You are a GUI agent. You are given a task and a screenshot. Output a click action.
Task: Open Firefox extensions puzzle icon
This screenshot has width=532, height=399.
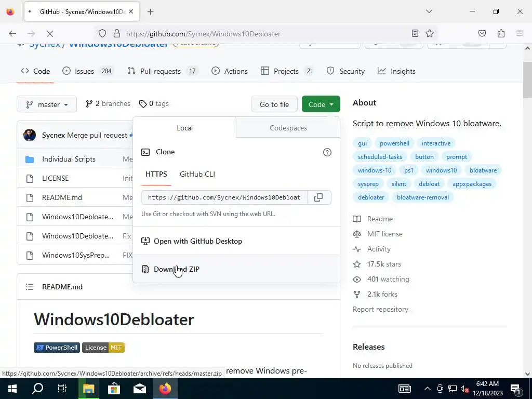501,33
